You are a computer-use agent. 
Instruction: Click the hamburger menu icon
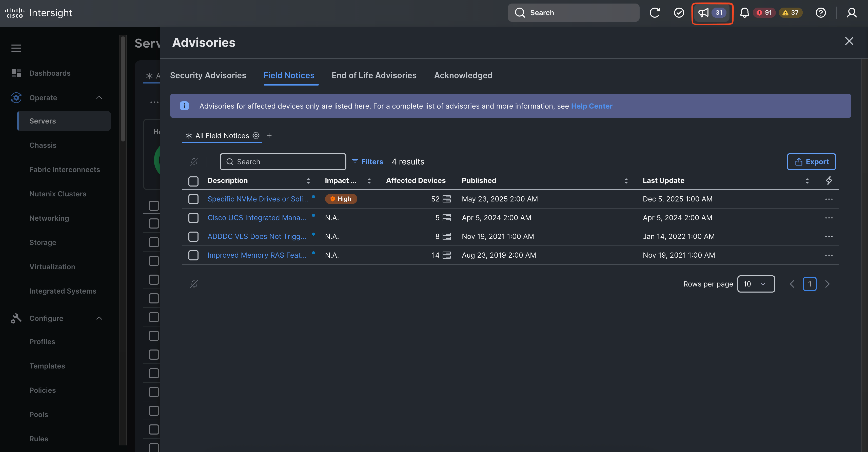(x=16, y=48)
